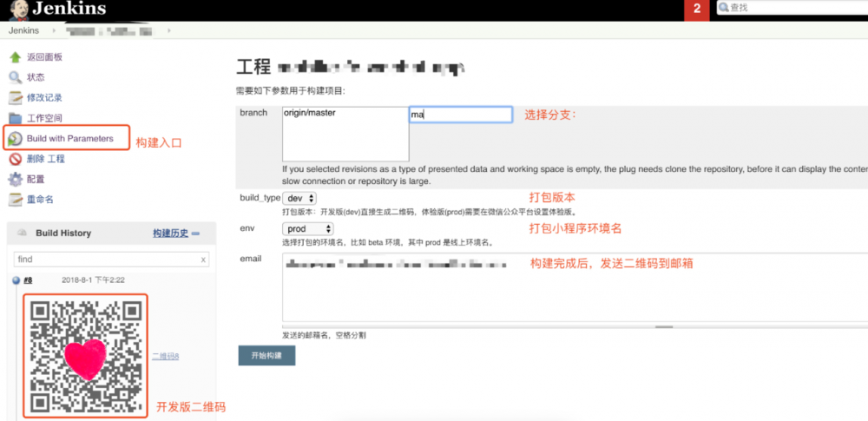
Task: Open the build_type dropdown showing dev
Action: click(x=299, y=198)
